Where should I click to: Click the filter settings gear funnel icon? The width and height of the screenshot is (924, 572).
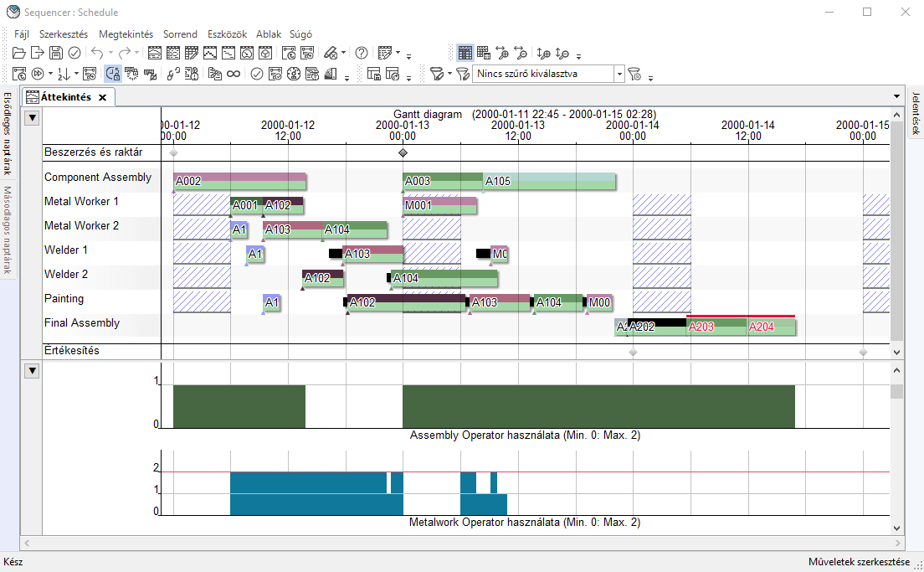click(634, 74)
